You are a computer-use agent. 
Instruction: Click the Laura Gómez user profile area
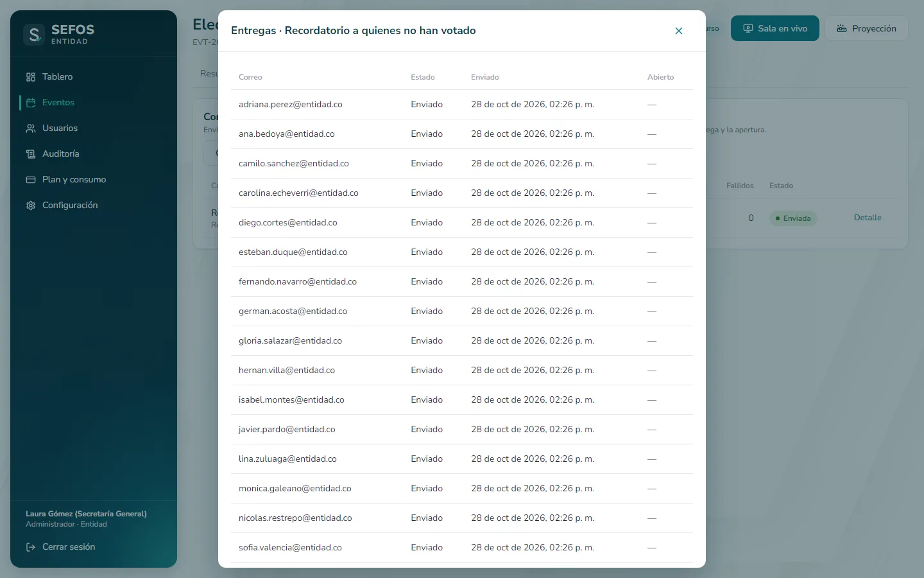click(86, 519)
